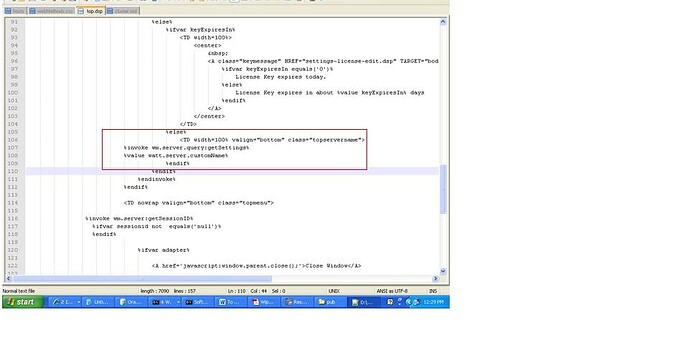Place cursor on '%invoke wm.server.query:getSettings%' line
The image size is (690, 362).
click(x=186, y=148)
